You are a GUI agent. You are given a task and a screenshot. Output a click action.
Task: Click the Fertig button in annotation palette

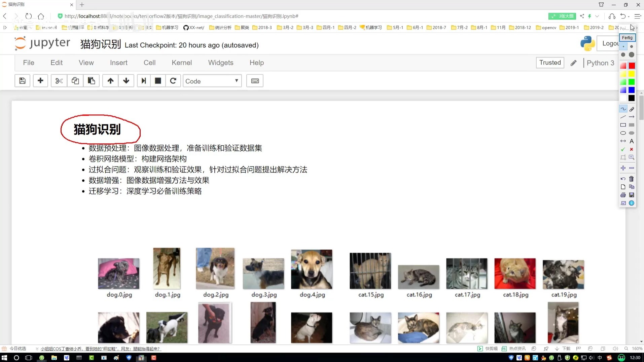(627, 38)
